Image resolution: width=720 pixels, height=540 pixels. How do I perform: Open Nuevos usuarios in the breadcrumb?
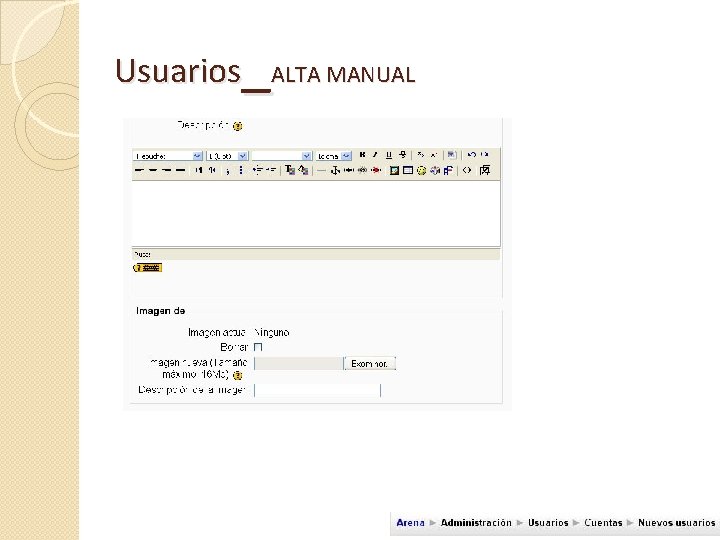(x=676, y=523)
